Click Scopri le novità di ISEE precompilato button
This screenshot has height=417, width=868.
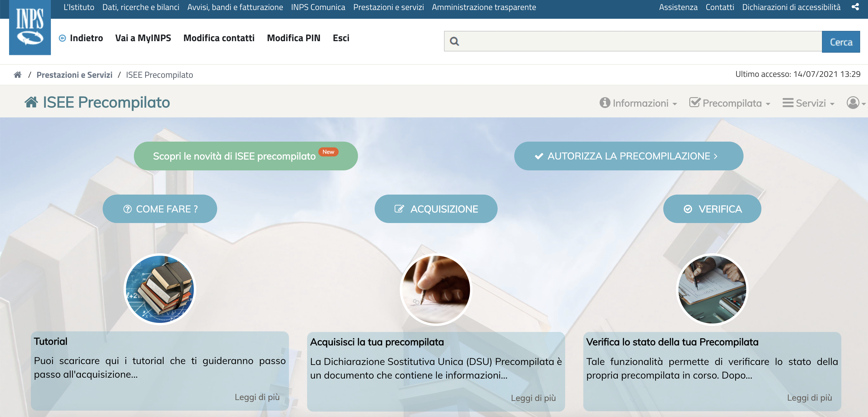(x=246, y=156)
